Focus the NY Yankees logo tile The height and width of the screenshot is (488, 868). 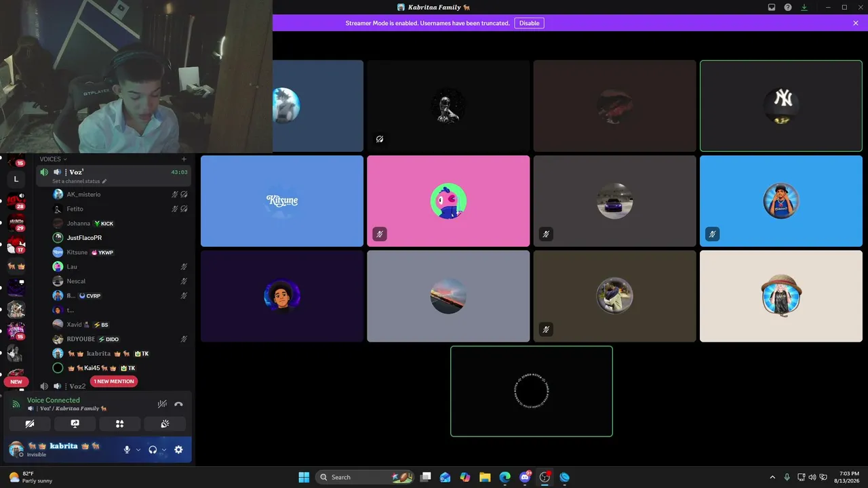[x=781, y=106]
